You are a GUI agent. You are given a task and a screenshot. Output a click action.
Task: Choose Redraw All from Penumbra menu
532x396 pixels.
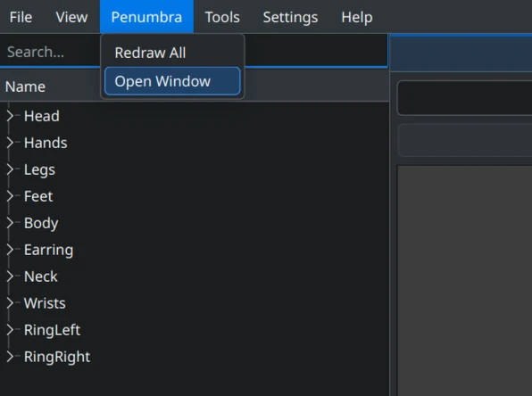[x=172, y=53]
